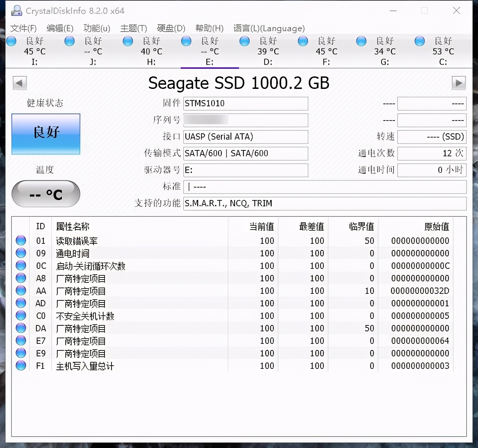This screenshot has width=478, height=448.
Task: Select drive H: status orb
Action: click(128, 41)
